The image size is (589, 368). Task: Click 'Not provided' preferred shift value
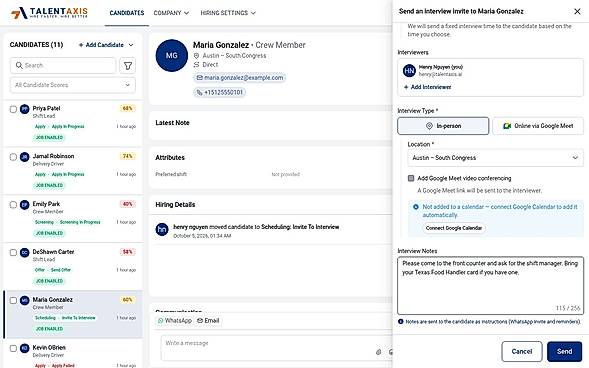(285, 174)
